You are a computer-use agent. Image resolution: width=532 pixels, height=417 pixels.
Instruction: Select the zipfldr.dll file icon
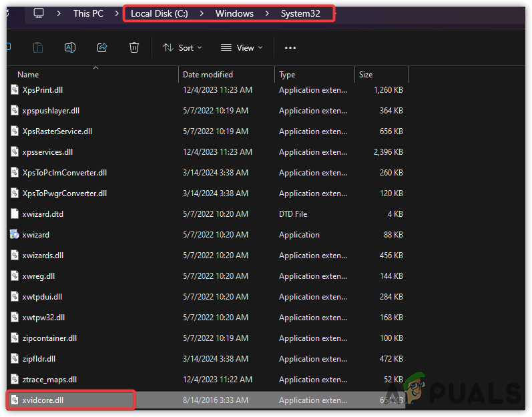click(x=15, y=359)
